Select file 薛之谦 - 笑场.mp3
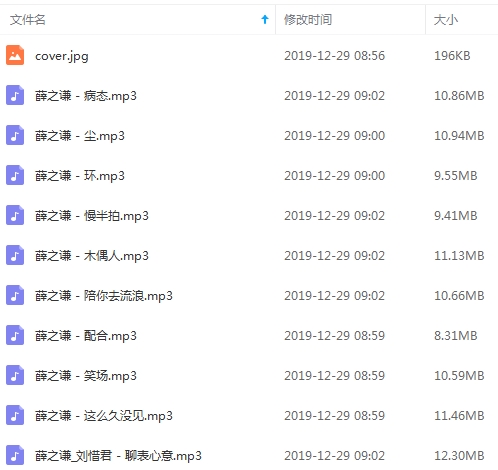 (86, 376)
